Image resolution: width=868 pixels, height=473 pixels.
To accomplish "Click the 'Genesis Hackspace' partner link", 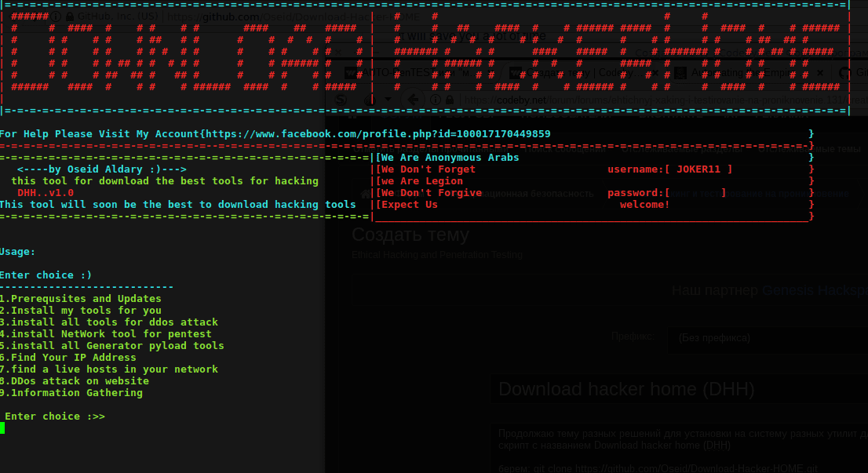I will (x=815, y=290).
